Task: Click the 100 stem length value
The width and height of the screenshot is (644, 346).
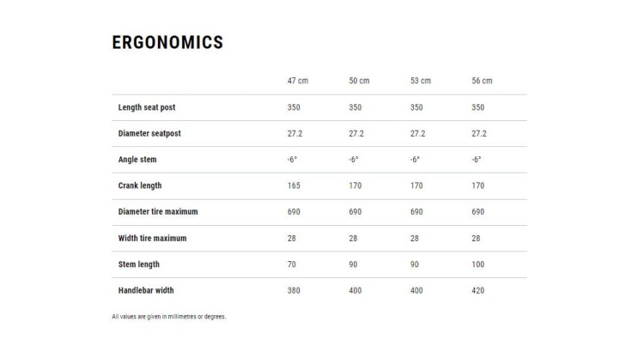Action: point(477,264)
